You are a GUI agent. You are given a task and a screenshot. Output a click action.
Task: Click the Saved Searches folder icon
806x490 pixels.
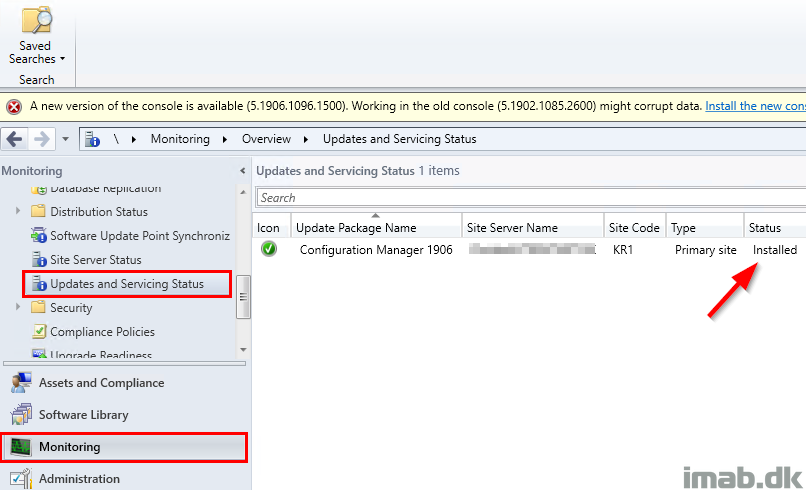(x=36, y=20)
